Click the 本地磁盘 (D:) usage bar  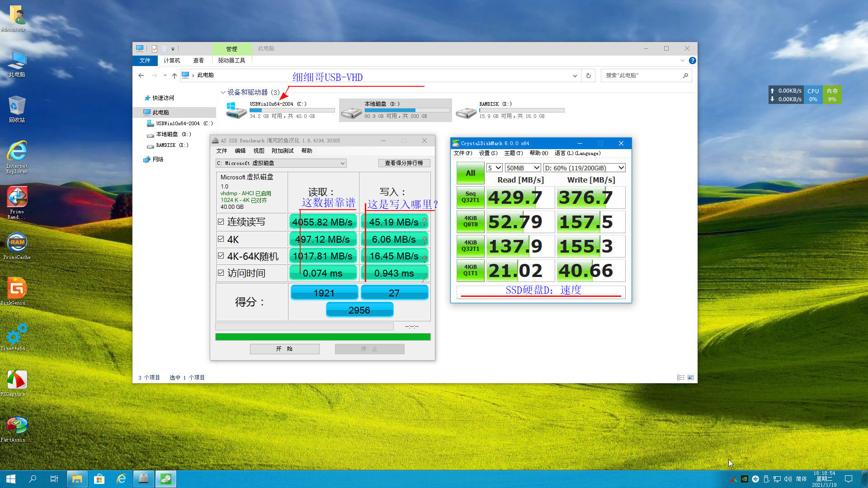coord(407,110)
